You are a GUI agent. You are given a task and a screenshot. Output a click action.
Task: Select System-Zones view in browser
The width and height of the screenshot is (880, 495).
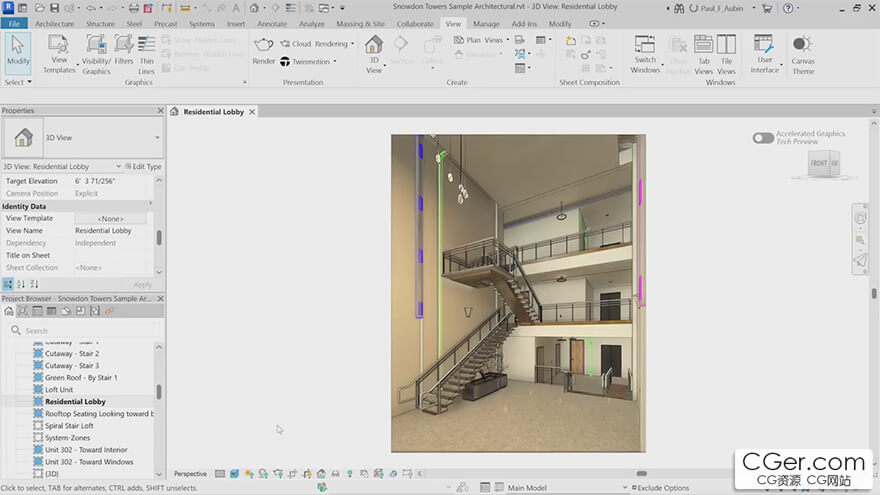[x=67, y=438]
